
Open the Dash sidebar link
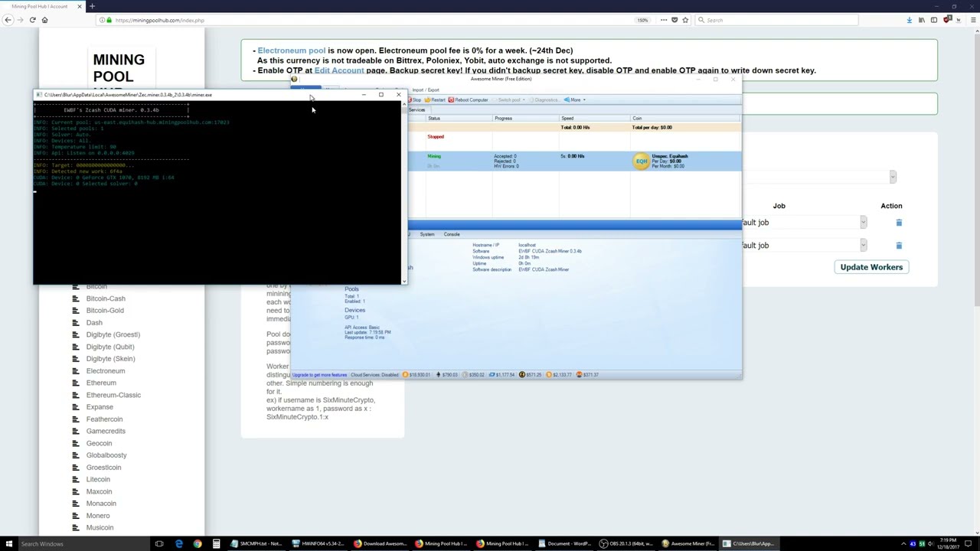[x=94, y=323]
